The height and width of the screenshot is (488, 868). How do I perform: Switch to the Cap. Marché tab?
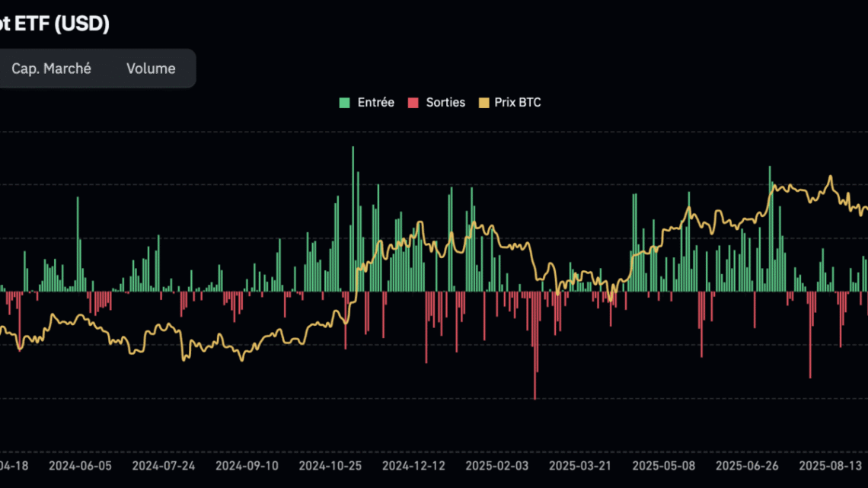tap(51, 68)
